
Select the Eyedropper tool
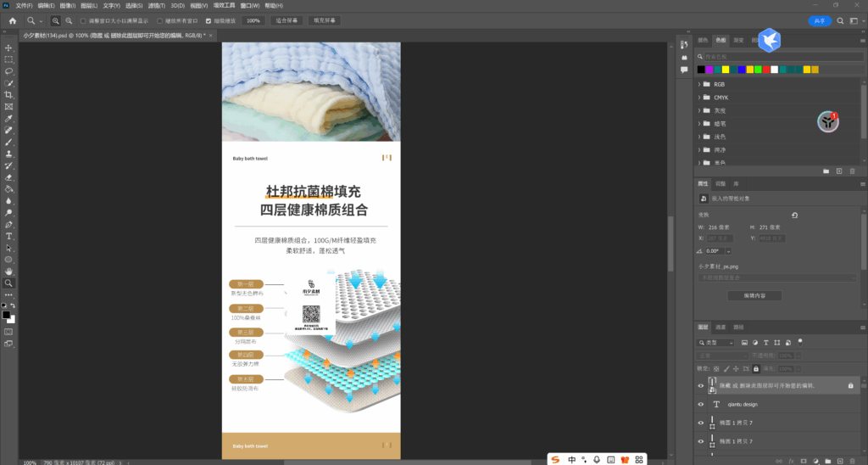click(8, 119)
